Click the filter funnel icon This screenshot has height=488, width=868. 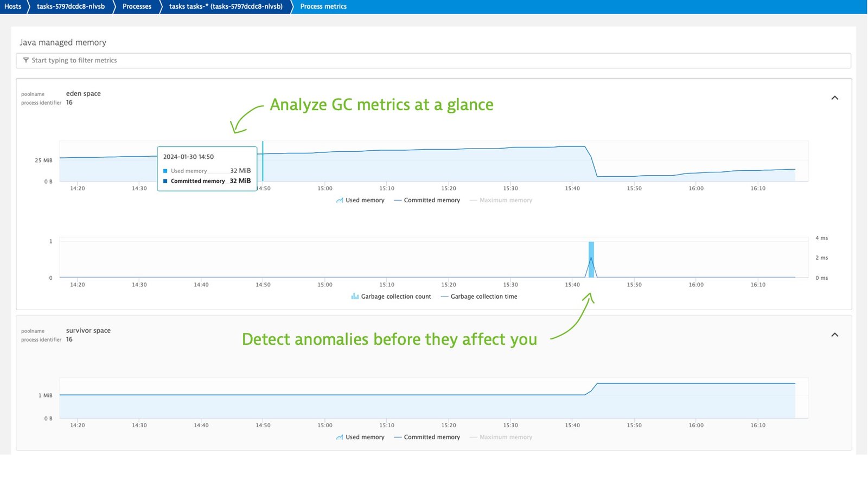pyautogui.click(x=25, y=61)
